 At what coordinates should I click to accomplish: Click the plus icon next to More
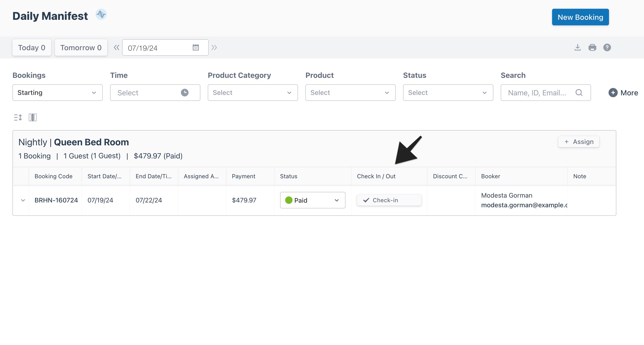(613, 93)
